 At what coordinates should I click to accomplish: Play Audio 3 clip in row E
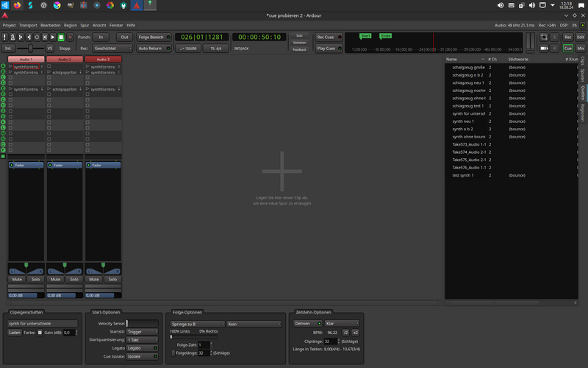pyautogui.click(x=87, y=89)
